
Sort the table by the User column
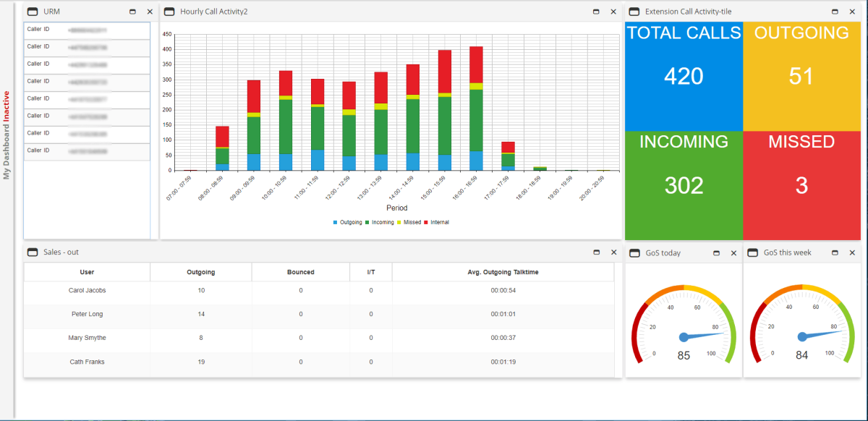[x=87, y=272]
